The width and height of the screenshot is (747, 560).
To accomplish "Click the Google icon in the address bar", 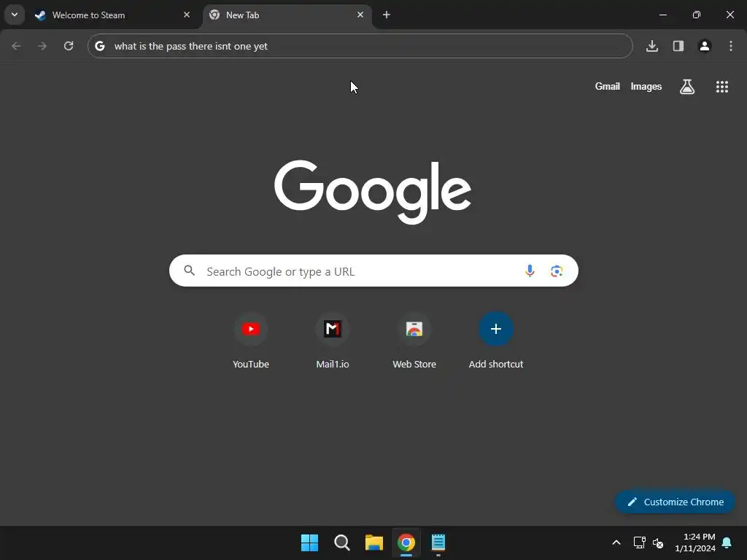I will [99, 46].
